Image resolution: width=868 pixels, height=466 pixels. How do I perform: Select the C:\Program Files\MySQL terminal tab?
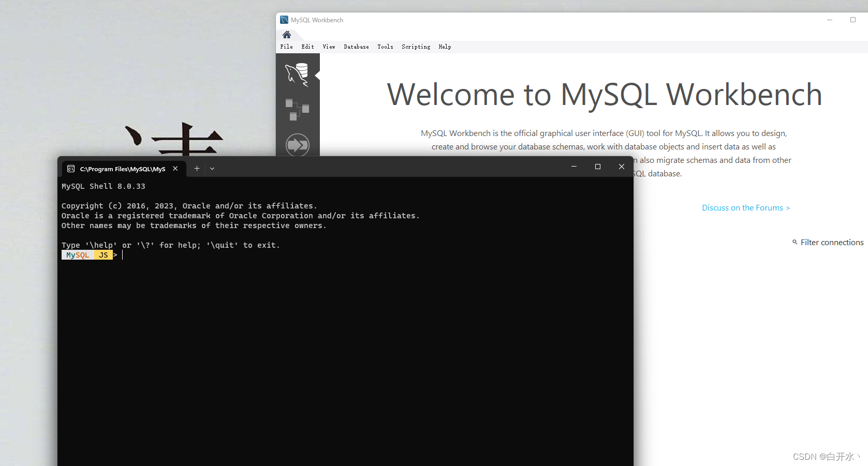pos(123,169)
